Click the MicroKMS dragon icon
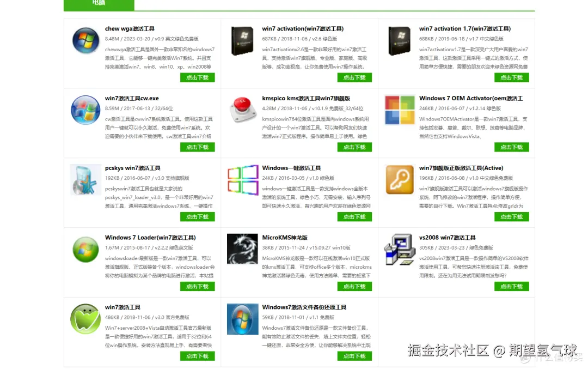Image resolution: width=588 pixels, height=369 pixels. click(x=242, y=249)
